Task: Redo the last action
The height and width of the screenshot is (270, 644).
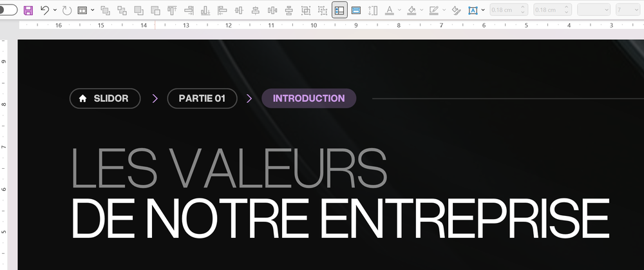Action: coord(67,10)
